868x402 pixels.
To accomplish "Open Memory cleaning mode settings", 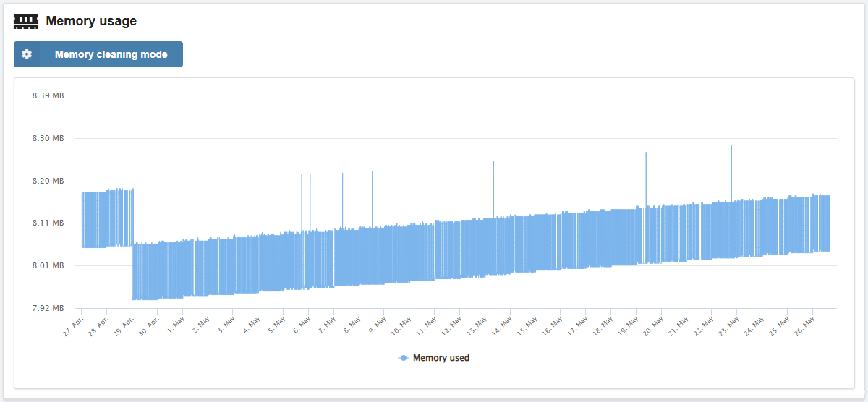I will tap(111, 54).
